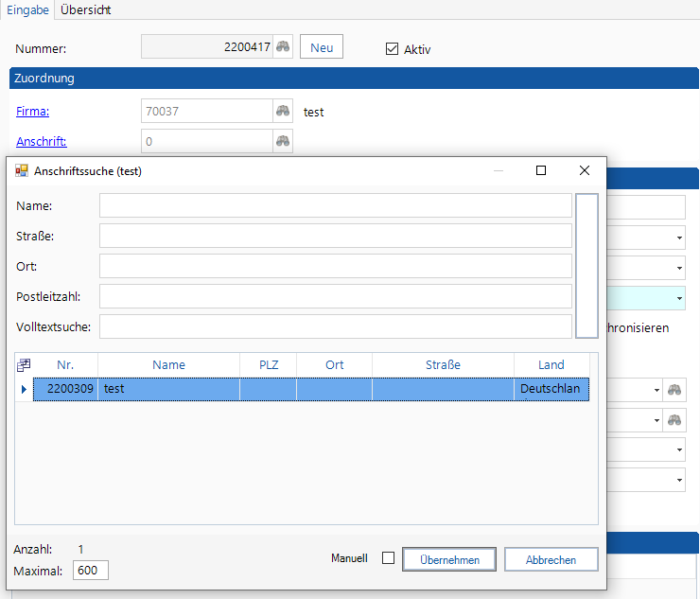
Task: Select the 'test' name cell in results
Action: [168, 389]
